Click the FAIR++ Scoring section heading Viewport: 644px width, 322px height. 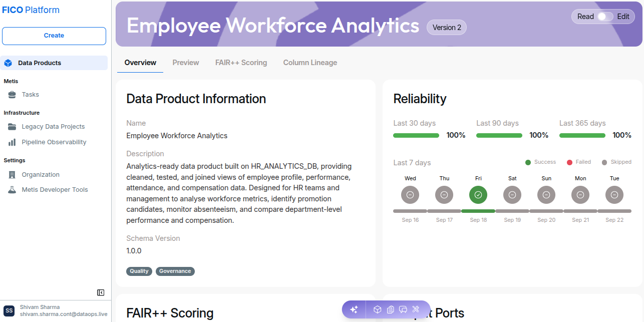[170, 313]
